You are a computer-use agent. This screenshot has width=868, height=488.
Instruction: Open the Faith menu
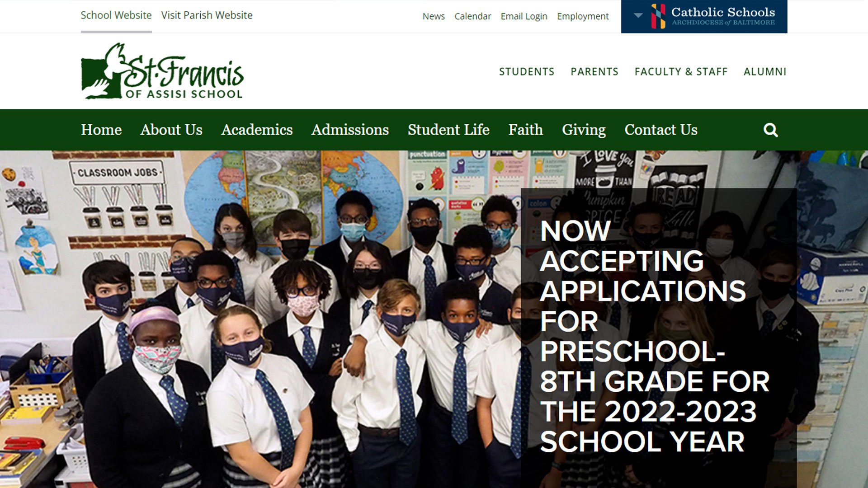525,130
